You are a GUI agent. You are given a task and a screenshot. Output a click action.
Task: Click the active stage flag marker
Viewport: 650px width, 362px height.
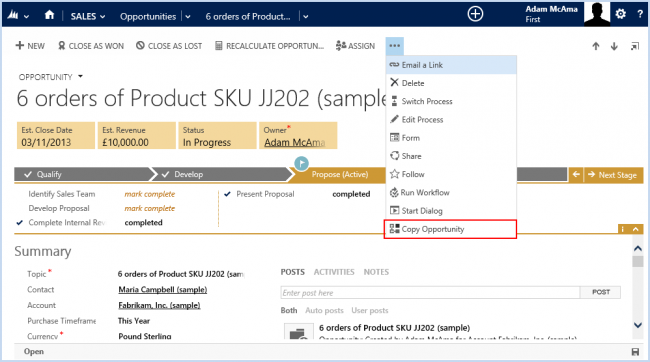pos(301,163)
